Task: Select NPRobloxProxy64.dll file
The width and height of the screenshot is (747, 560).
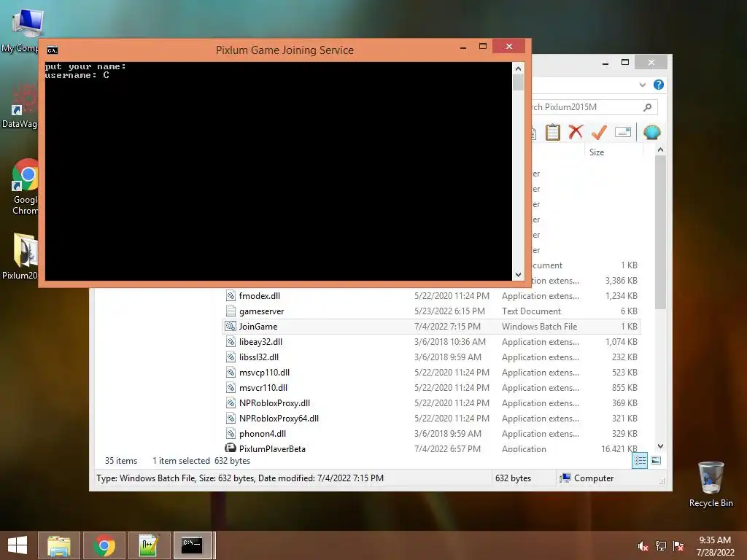Action: (x=279, y=418)
